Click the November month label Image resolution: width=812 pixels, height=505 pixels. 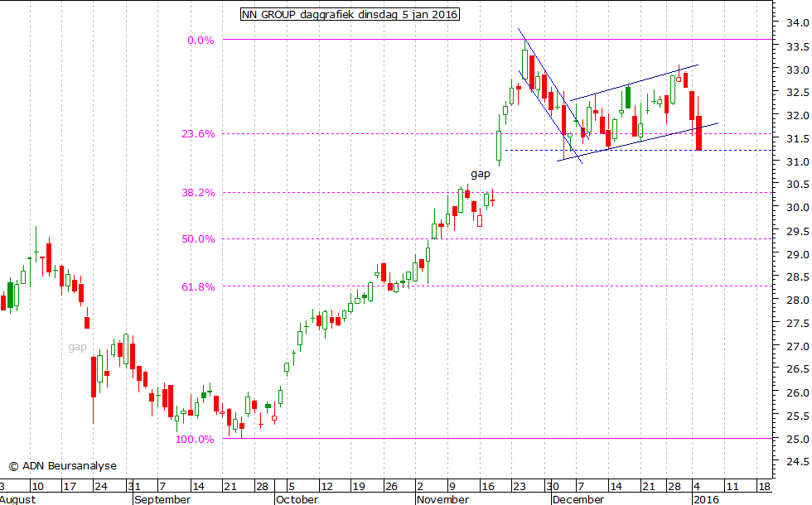click(442, 499)
